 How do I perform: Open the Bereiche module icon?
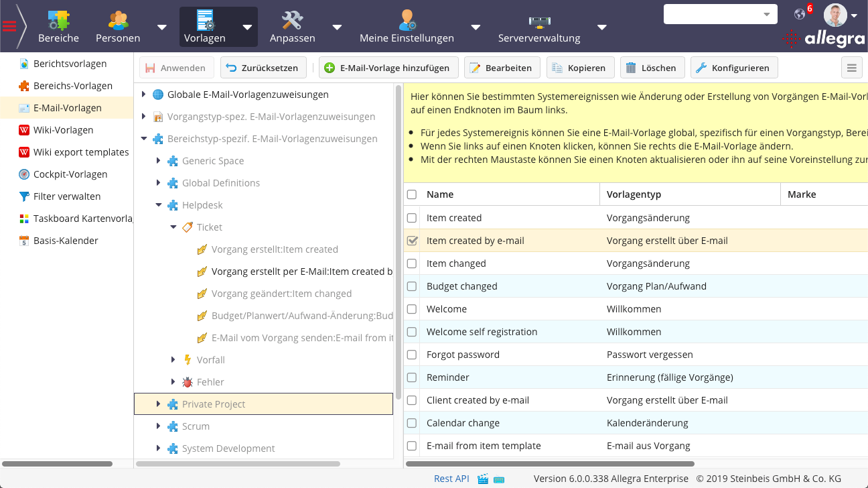(58, 20)
